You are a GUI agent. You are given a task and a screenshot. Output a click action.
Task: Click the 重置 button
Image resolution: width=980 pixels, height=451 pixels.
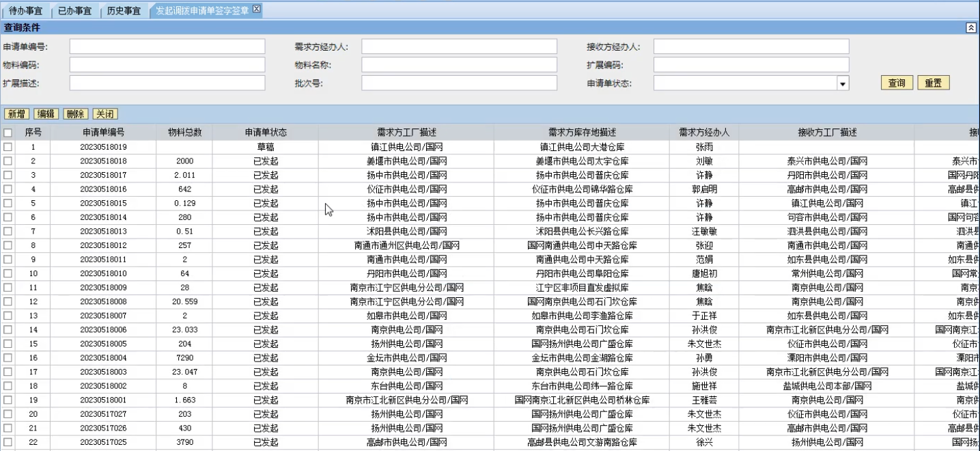[x=933, y=83]
